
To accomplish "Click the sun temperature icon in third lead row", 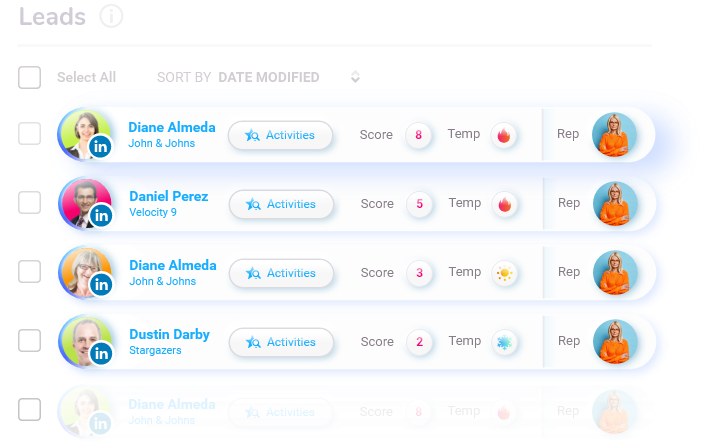I will [505, 273].
